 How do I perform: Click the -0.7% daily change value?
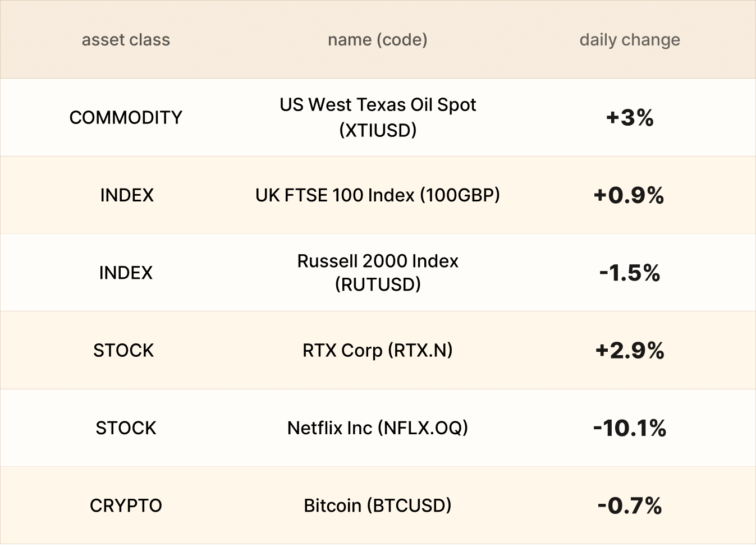point(629,505)
